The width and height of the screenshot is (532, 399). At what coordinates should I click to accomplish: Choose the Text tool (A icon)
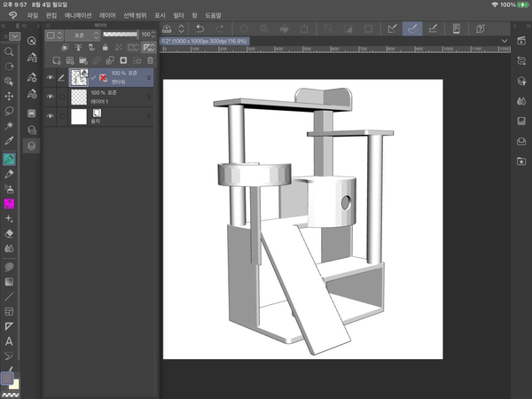point(9,341)
